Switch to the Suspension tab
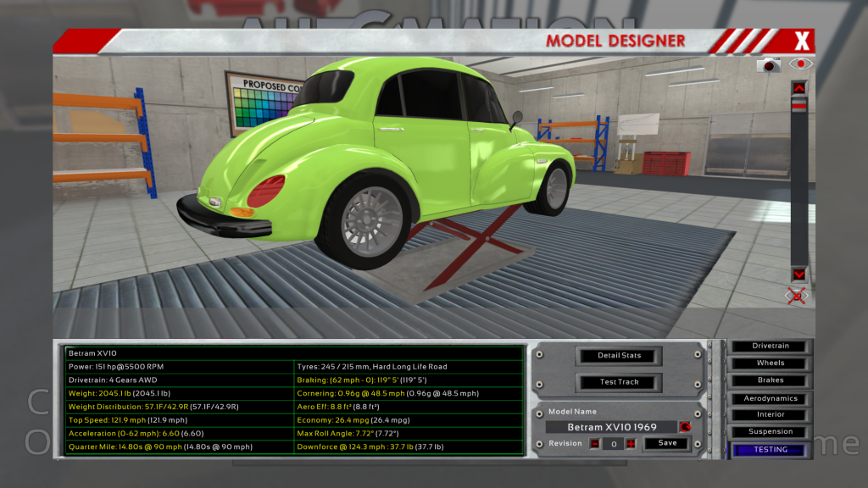868x488 pixels. 771,431
